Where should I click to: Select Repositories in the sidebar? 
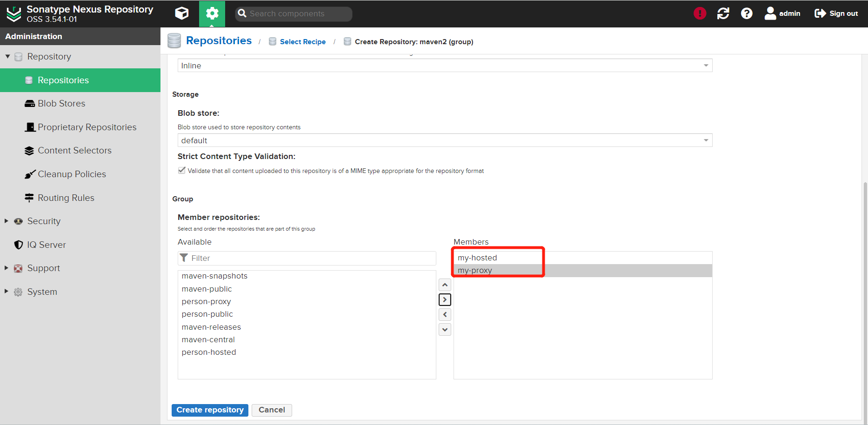(x=80, y=80)
